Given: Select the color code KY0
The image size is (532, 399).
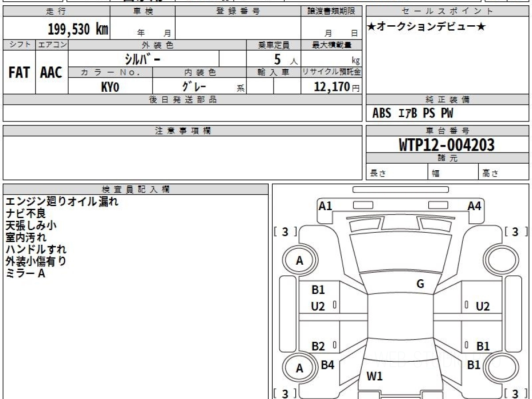Looking at the screenshot, I should click(x=110, y=87).
